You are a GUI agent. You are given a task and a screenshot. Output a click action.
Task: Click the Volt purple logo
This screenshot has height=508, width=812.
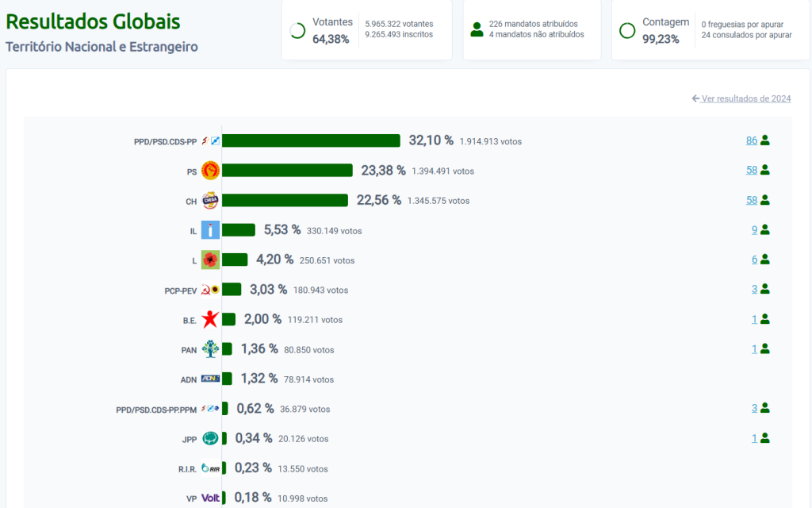(x=210, y=498)
